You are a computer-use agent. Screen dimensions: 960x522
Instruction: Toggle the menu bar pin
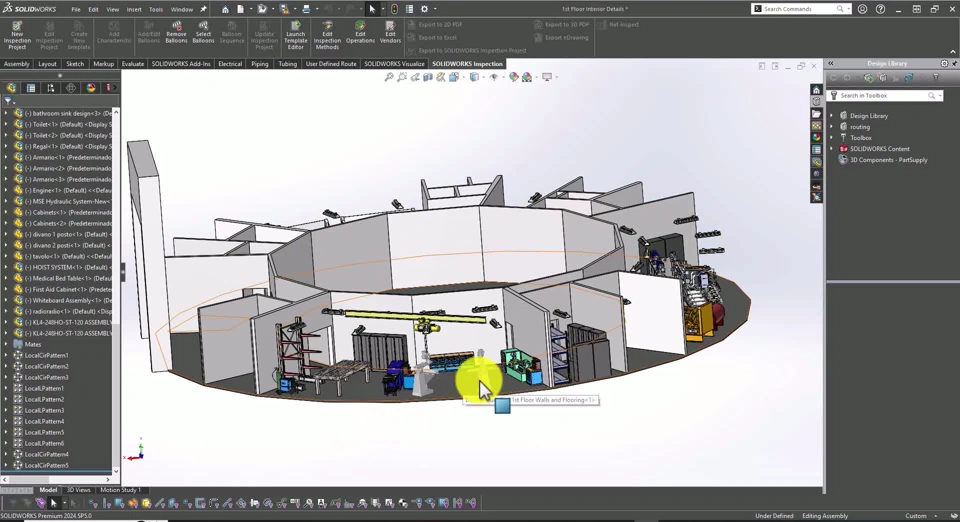pos(203,9)
